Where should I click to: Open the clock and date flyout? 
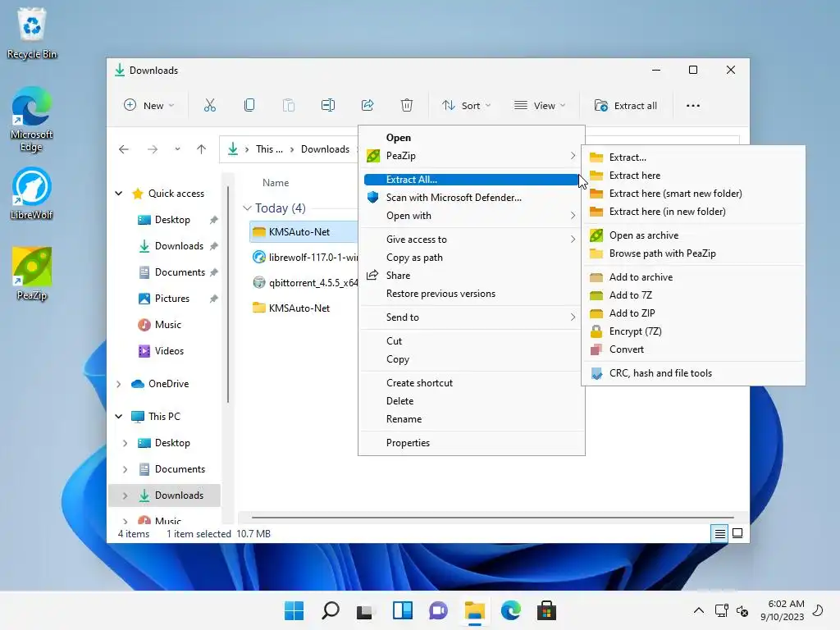point(782,610)
